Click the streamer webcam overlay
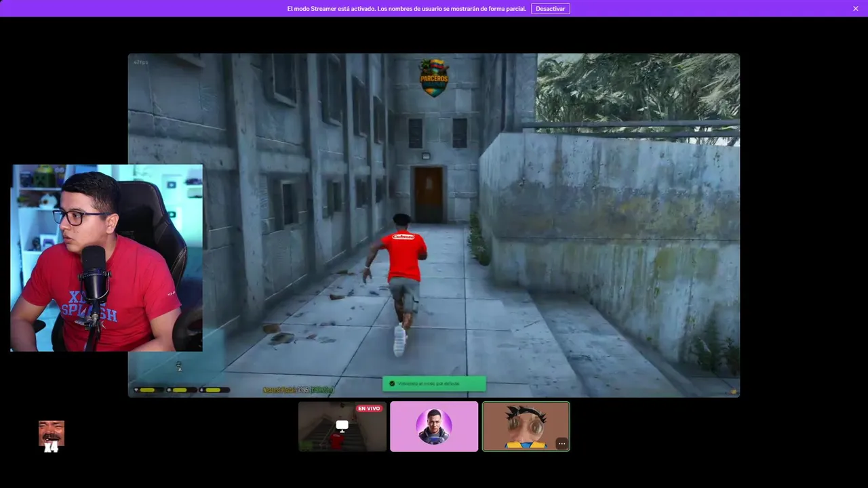This screenshot has height=488, width=868. 106,258
